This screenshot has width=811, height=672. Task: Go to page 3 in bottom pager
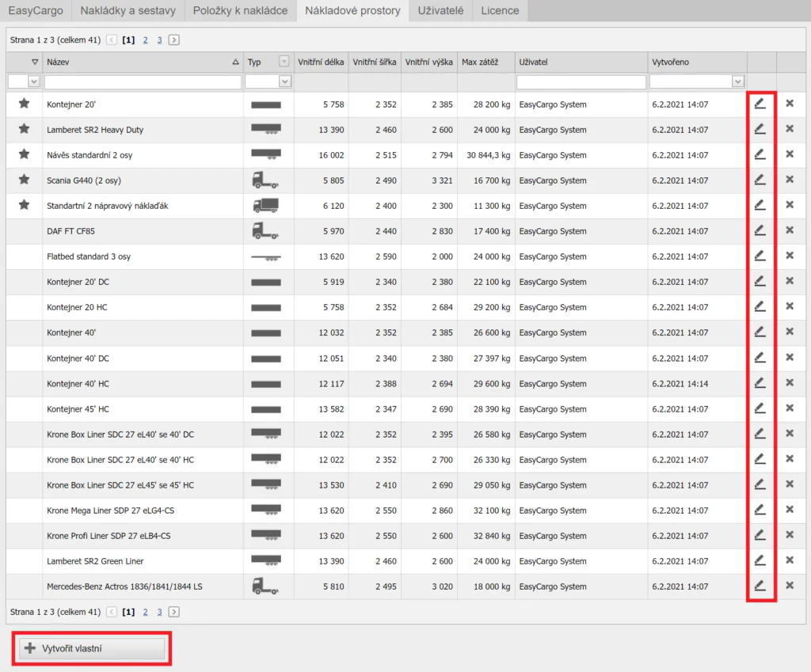(x=159, y=612)
